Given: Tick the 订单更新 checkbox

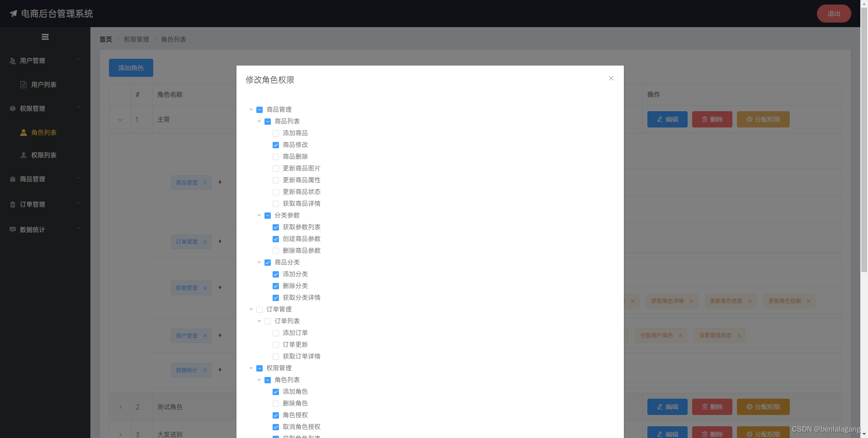Looking at the screenshot, I should 276,345.
